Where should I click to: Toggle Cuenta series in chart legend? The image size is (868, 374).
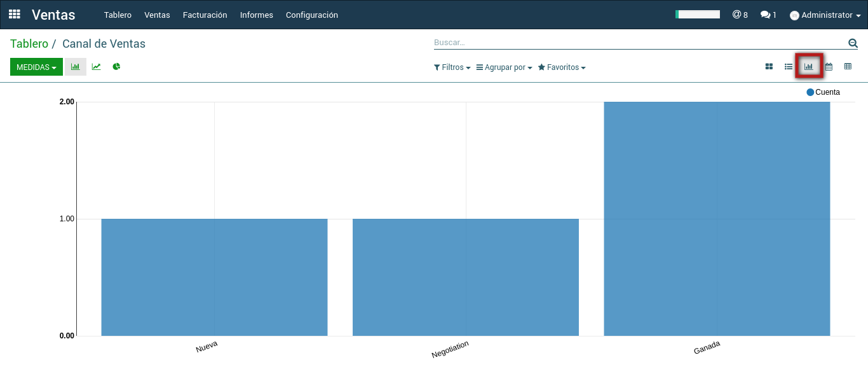click(x=824, y=92)
